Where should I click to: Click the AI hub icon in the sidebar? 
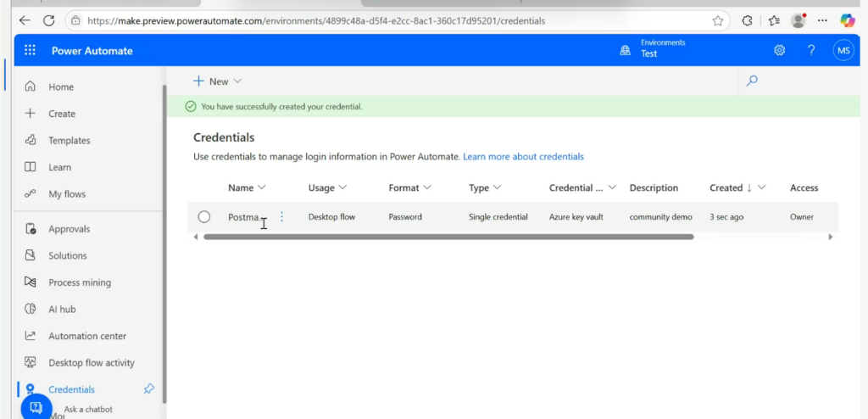point(31,309)
